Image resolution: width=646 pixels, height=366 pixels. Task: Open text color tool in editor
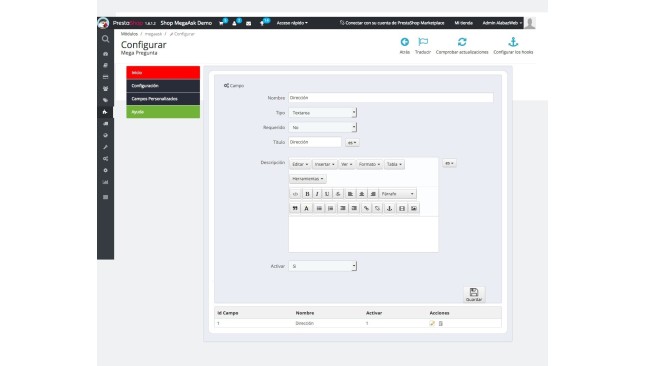[x=307, y=209]
